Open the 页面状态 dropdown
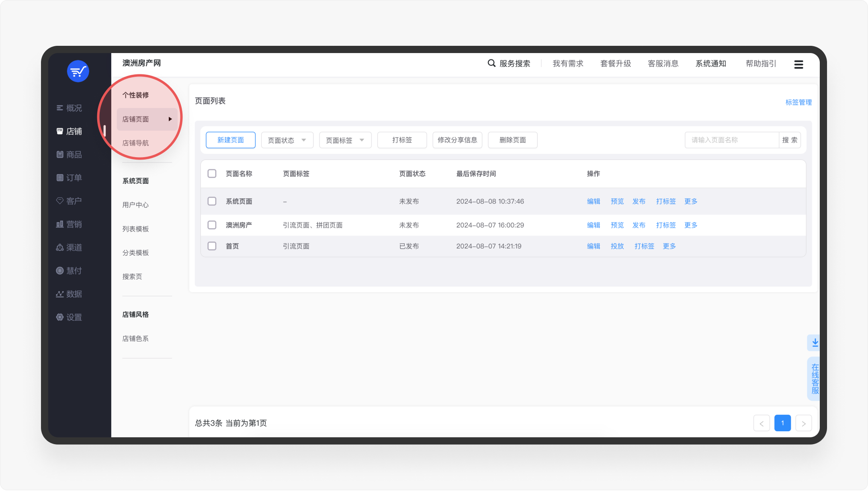 click(x=287, y=140)
